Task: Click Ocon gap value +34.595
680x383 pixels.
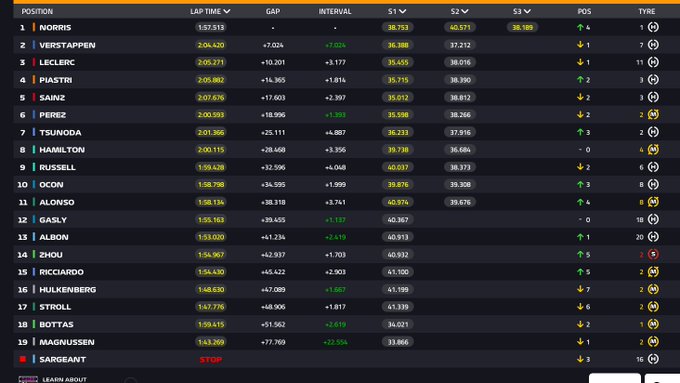Action: (x=273, y=185)
